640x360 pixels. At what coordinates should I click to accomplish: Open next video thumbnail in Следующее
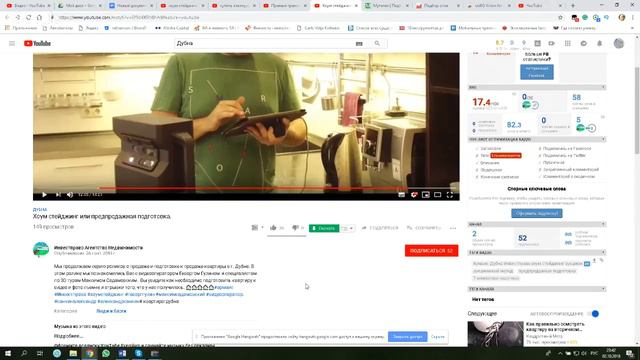click(x=495, y=333)
